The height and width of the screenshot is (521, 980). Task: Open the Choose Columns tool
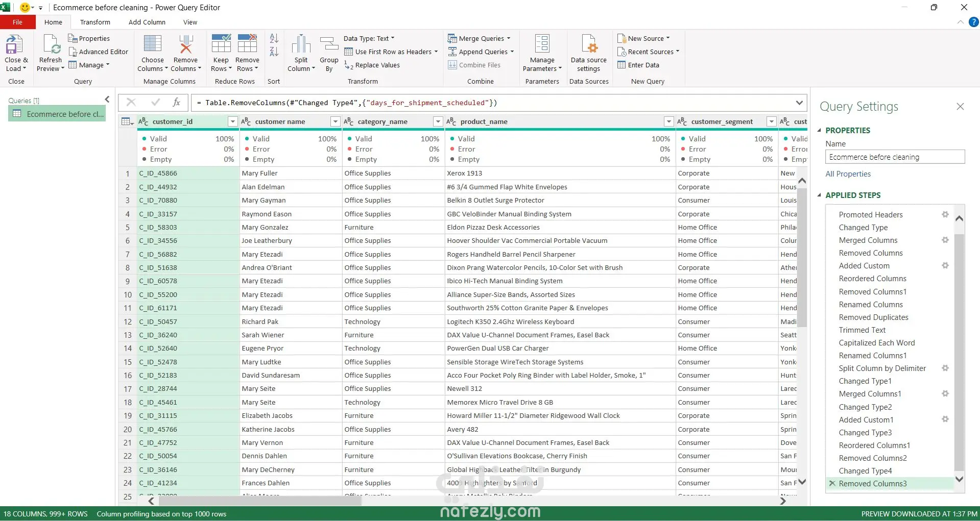click(x=152, y=45)
